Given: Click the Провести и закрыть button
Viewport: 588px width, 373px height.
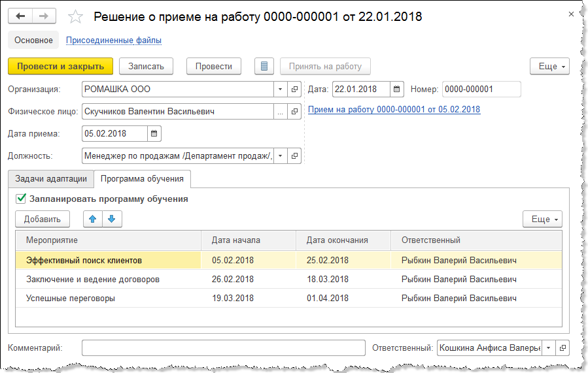Looking at the screenshot, I should point(60,66).
